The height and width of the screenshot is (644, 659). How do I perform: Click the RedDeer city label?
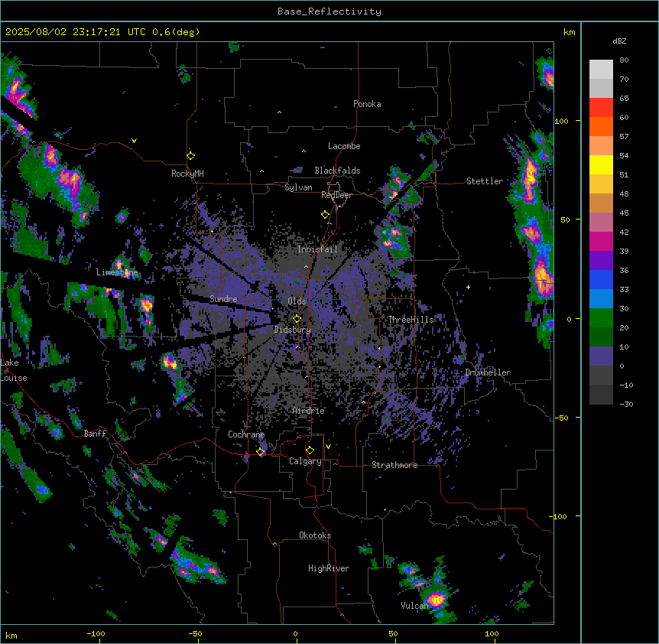pyautogui.click(x=336, y=195)
